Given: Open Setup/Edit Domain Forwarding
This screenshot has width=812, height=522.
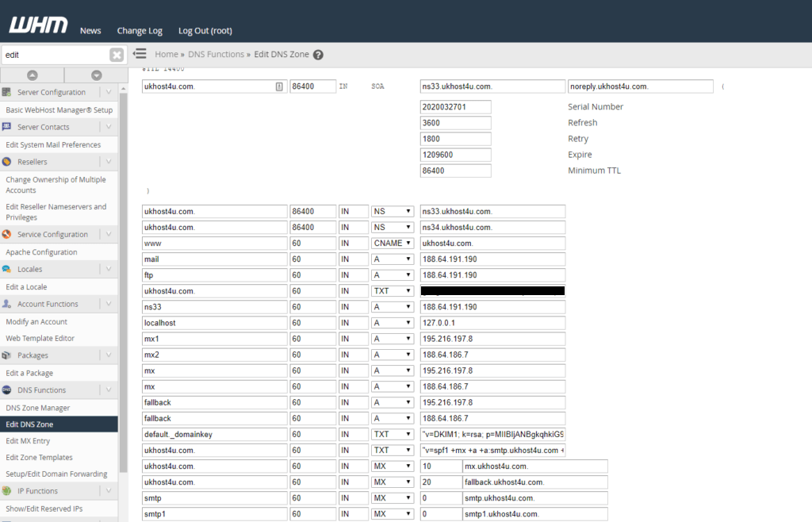Looking at the screenshot, I should (x=56, y=474).
